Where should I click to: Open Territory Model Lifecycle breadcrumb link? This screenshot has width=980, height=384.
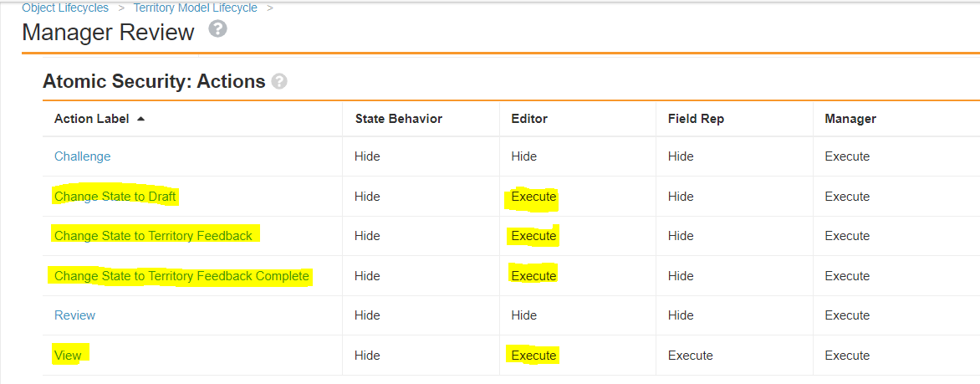click(x=195, y=8)
